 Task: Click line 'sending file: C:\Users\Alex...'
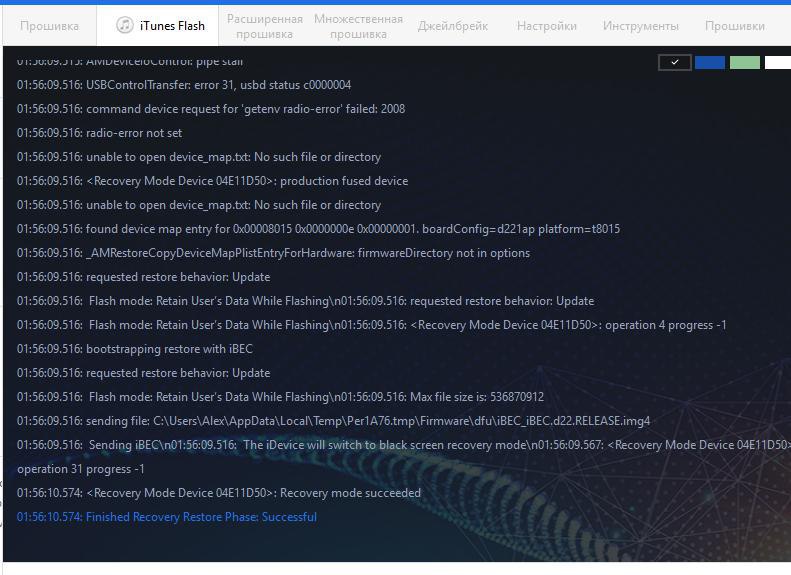click(x=333, y=421)
